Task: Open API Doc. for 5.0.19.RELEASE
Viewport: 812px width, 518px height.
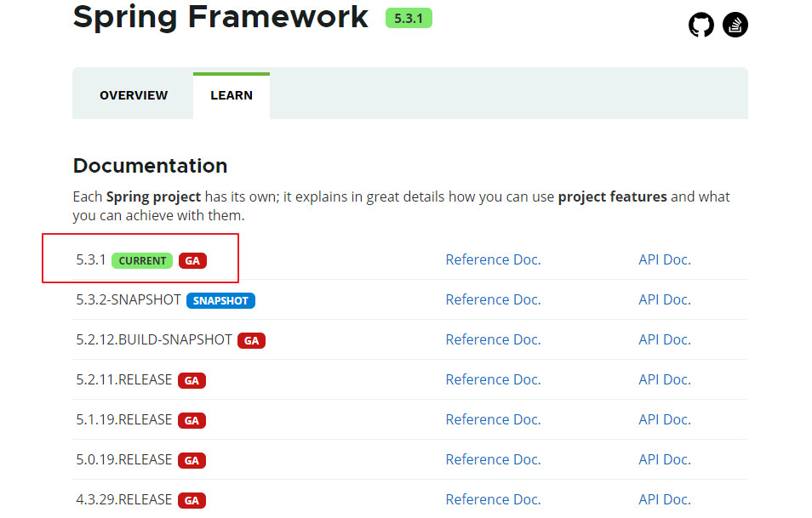Action: coord(665,459)
